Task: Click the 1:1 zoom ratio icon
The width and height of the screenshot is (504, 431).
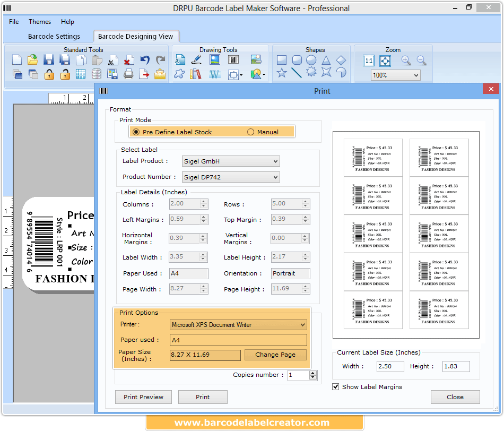Action: 369,60
